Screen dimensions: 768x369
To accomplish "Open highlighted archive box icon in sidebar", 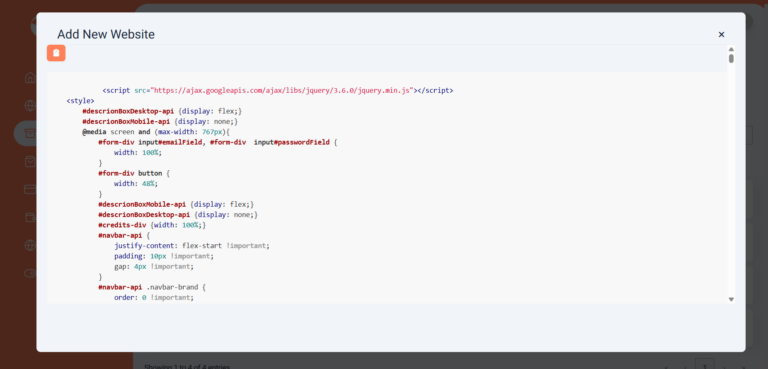I will (30, 134).
